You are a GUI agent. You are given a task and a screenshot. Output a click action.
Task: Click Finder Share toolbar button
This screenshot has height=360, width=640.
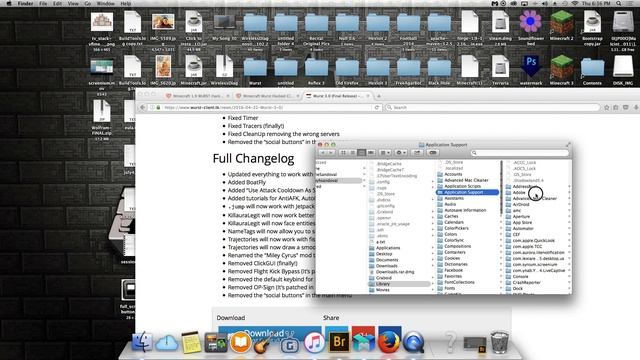pyautogui.click(x=417, y=153)
